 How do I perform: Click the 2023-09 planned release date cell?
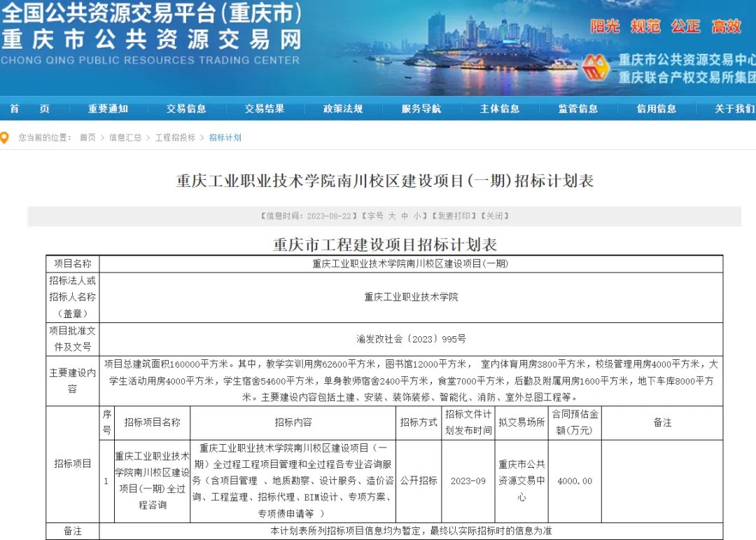coord(468,481)
